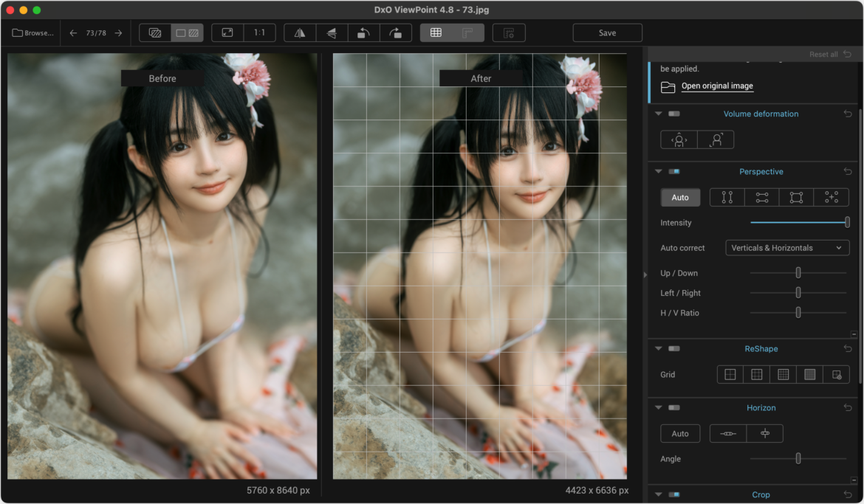The height and width of the screenshot is (504, 864).
Task: Click the Up / Down perspective slider
Action: click(x=798, y=272)
